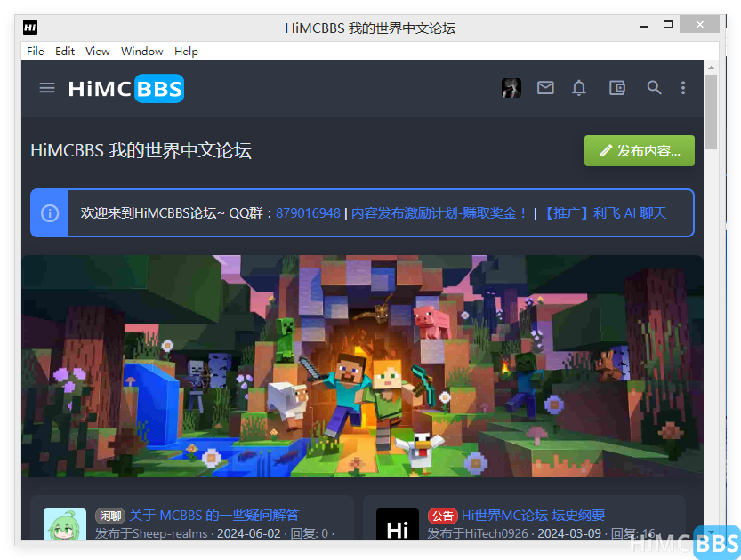Open your profile avatar in the header
The width and height of the screenshot is (741, 560).
[x=511, y=88]
